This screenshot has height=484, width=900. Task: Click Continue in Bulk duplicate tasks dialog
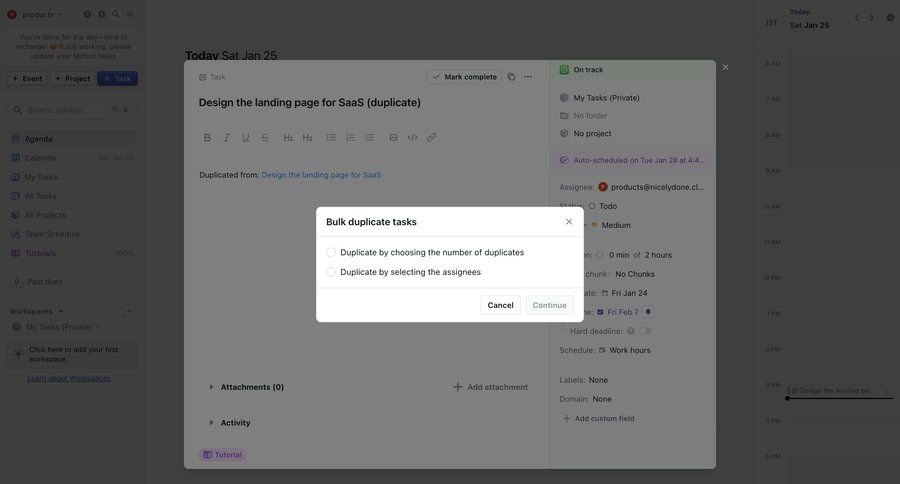coord(549,305)
